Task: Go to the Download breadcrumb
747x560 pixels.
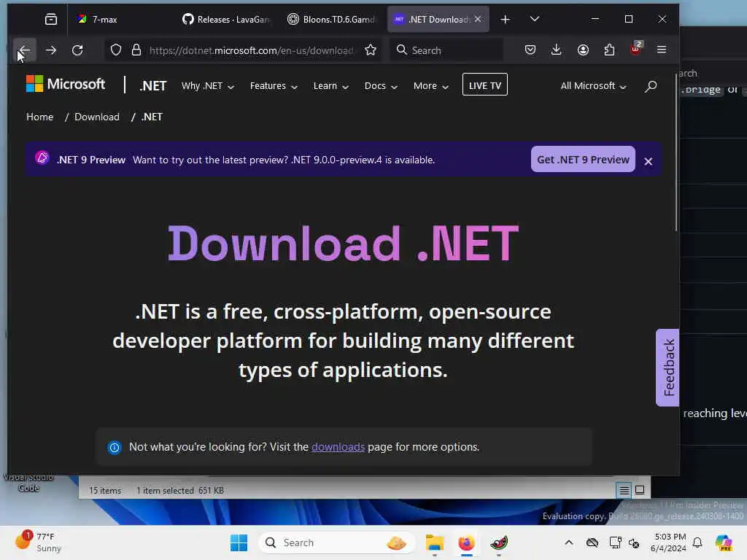Action: (x=97, y=117)
